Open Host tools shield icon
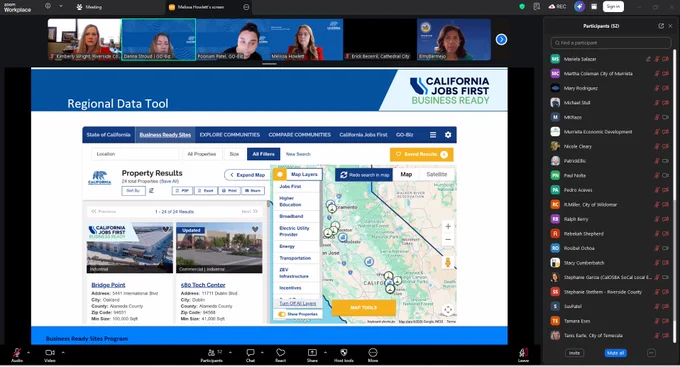Viewport: 680px width, 367px height. tap(343, 353)
